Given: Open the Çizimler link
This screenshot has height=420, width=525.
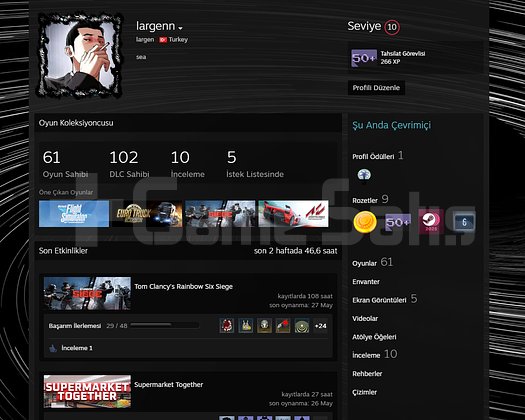Looking at the screenshot, I should click(x=364, y=392).
